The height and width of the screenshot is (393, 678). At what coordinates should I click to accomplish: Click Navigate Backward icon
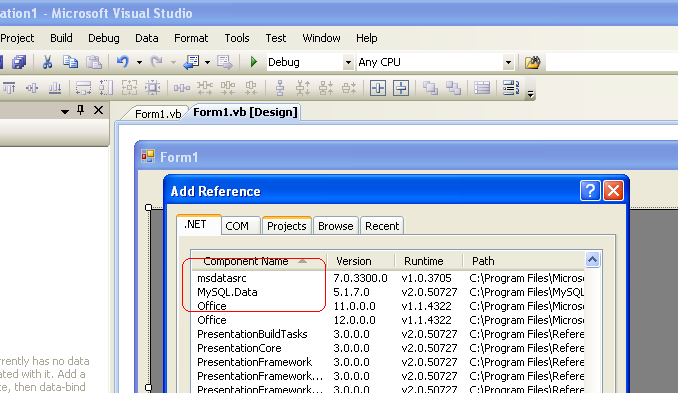[x=191, y=62]
